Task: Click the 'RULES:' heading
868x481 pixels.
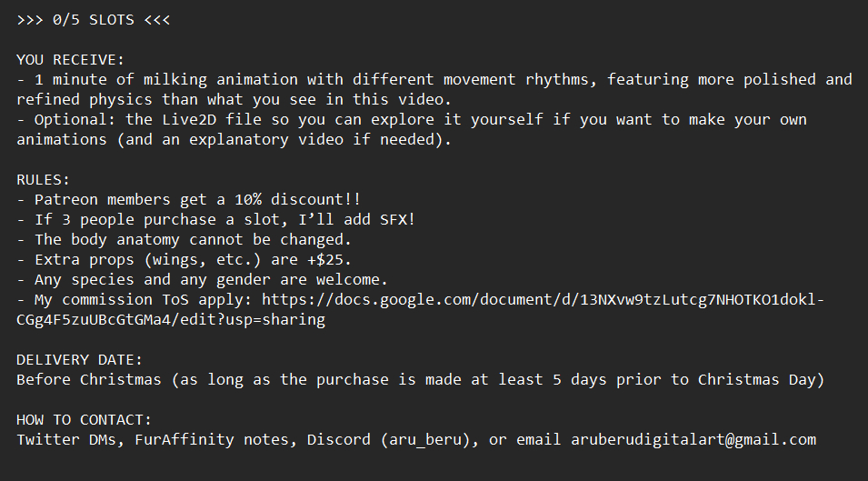Action: 44,180
